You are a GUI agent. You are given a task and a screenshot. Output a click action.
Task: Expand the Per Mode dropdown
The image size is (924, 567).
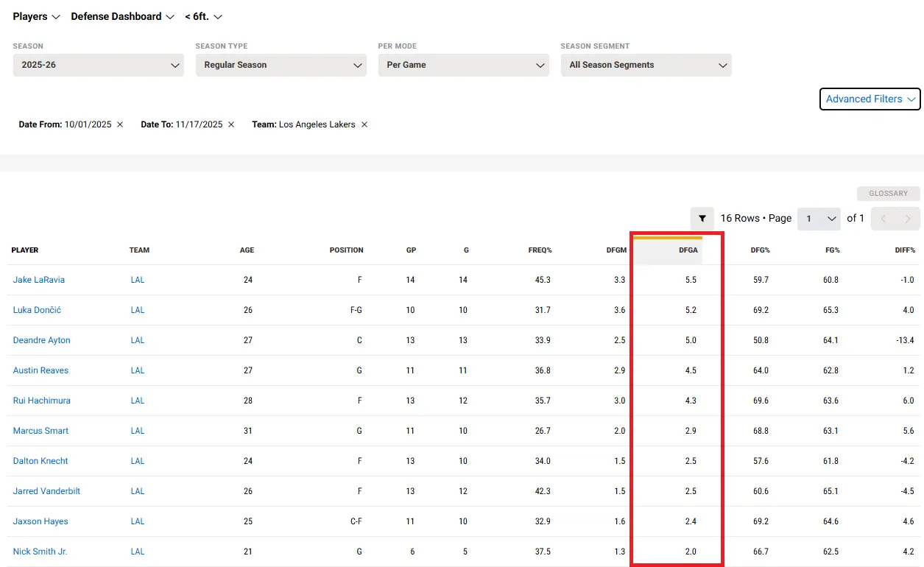pos(463,65)
